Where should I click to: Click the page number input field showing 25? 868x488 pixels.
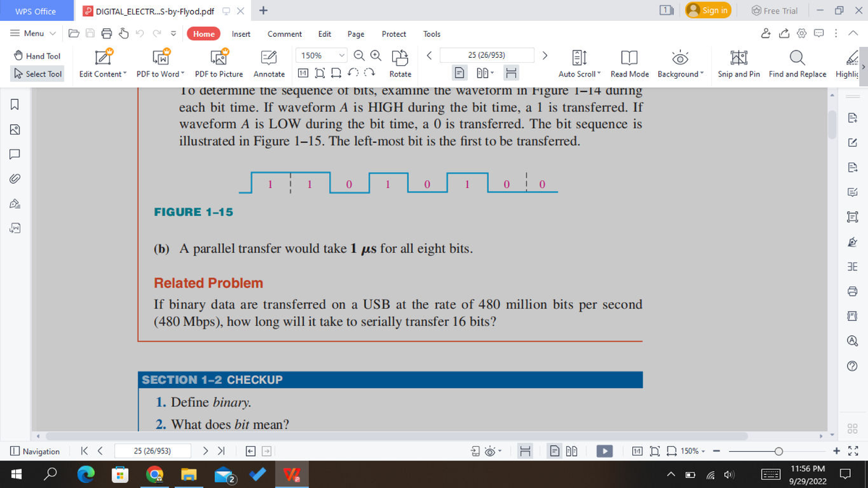[487, 54]
